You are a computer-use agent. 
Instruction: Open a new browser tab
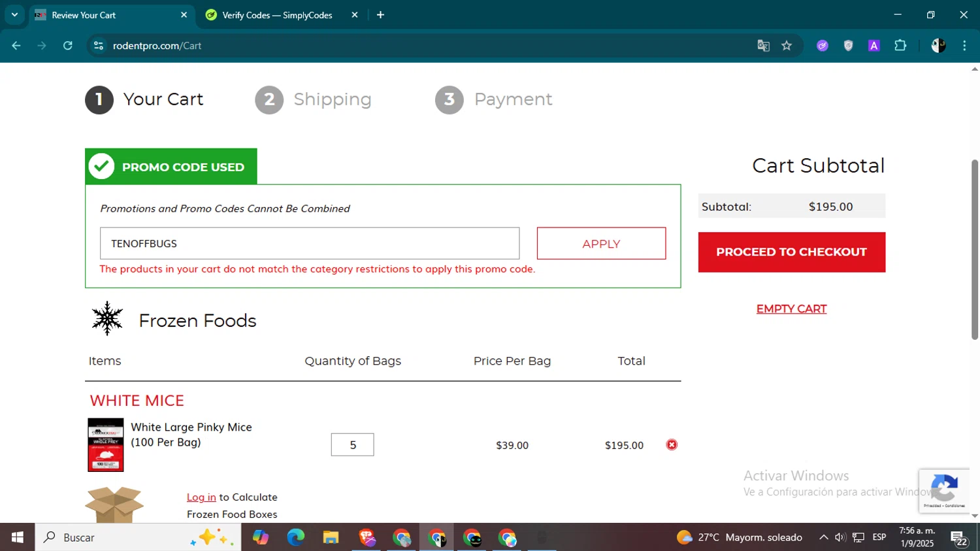[x=380, y=15]
